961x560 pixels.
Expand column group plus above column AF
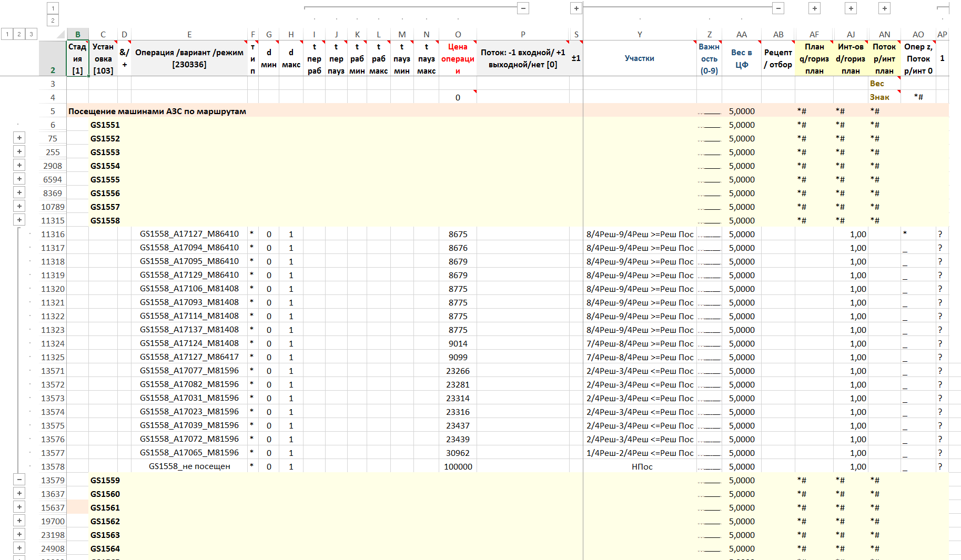pos(814,8)
